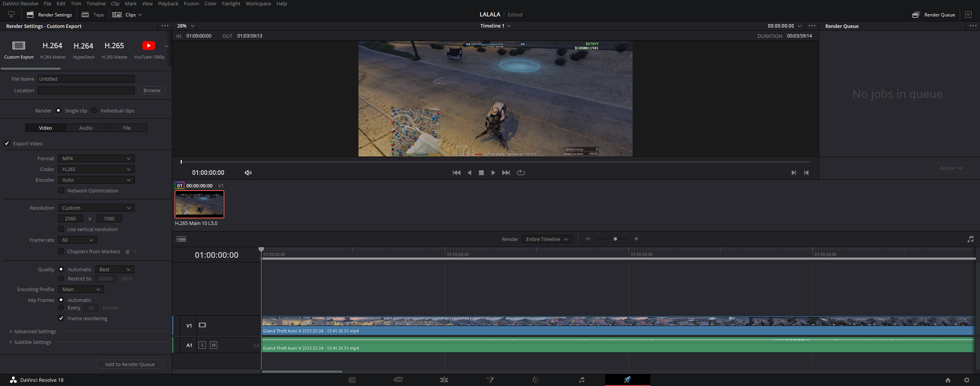
Task: Toggle the Export Video checkbox
Action: point(7,143)
